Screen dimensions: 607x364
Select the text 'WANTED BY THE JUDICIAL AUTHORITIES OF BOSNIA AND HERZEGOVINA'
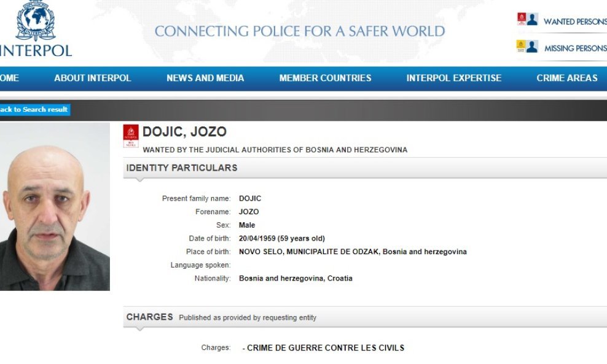275,150
